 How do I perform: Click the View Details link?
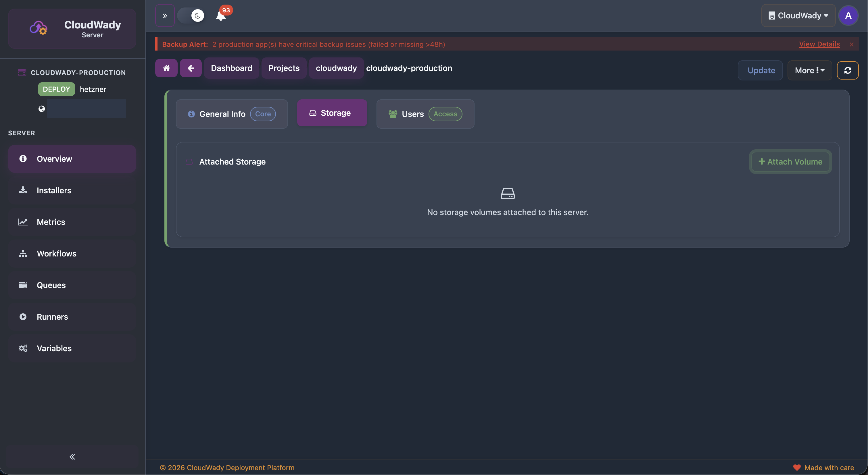pos(819,44)
